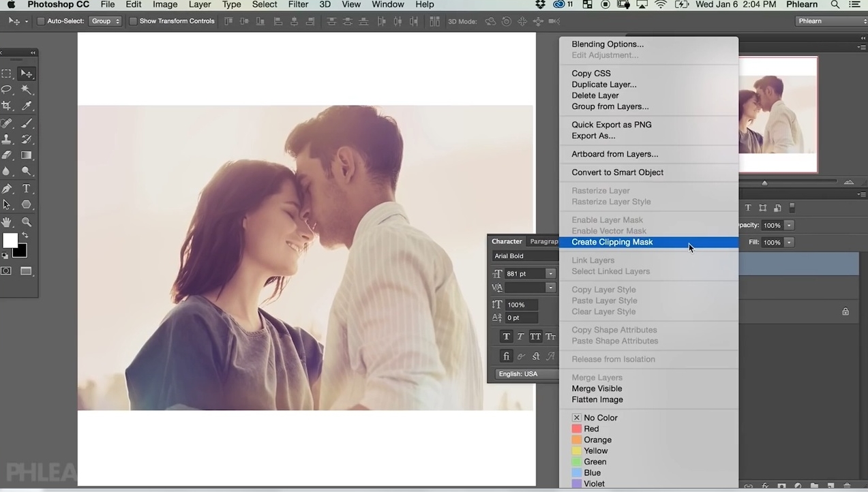Activate the Hand tool

(7, 222)
